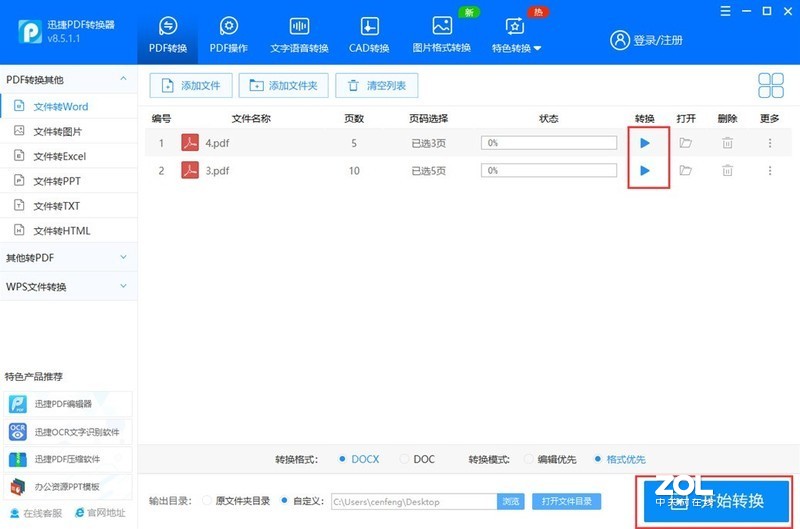
Task: Open the hamburger menu in title bar
Action: tap(726, 11)
